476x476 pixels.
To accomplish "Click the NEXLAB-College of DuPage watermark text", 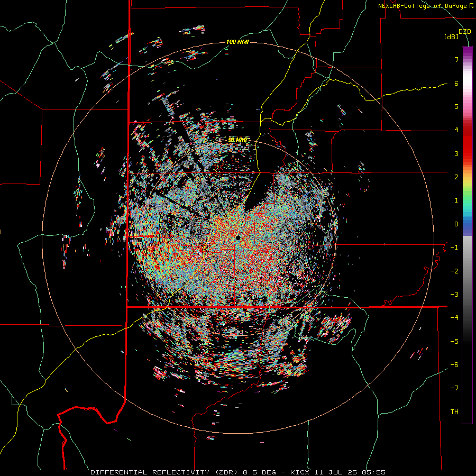I will 426,6.
